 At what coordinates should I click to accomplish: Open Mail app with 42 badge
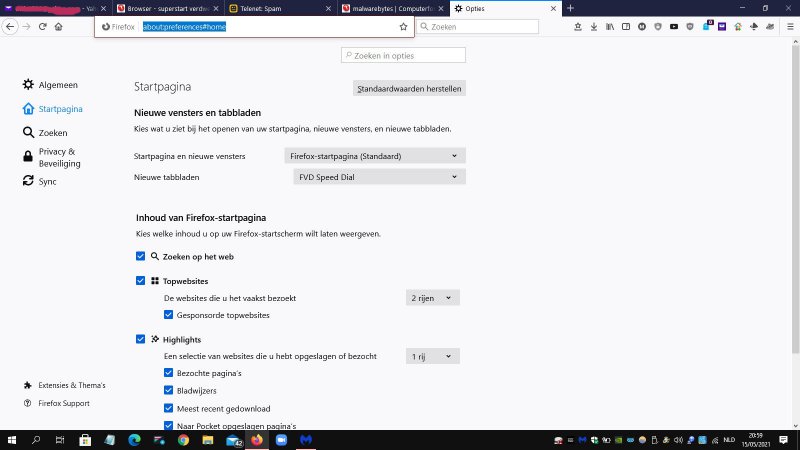click(x=234, y=440)
